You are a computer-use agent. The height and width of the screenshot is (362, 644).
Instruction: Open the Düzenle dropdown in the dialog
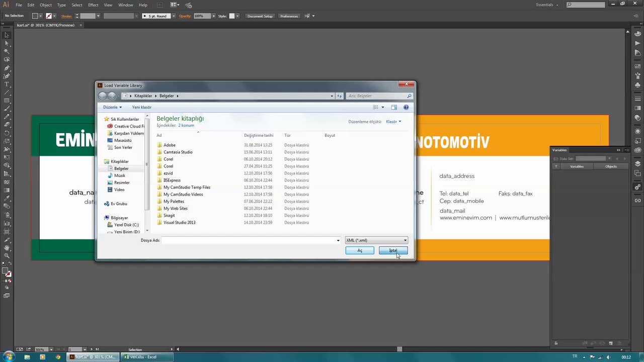pyautogui.click(x=112, y=107)
